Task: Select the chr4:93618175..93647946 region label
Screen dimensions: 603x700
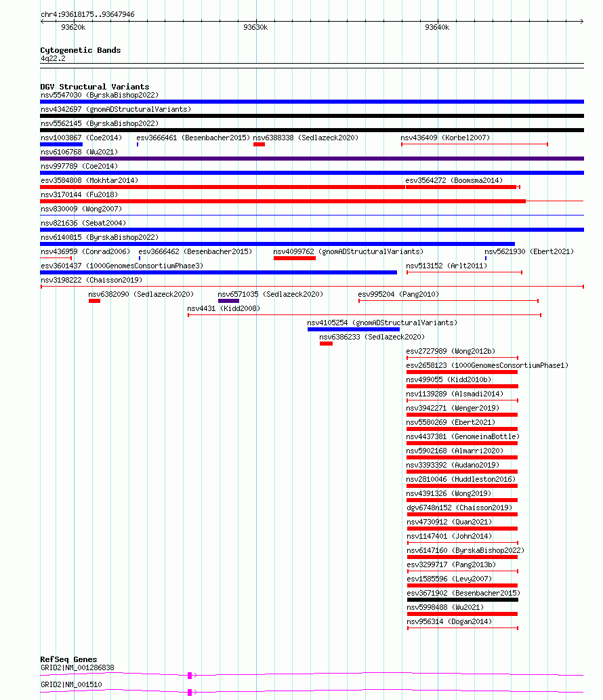Action: 87,14
